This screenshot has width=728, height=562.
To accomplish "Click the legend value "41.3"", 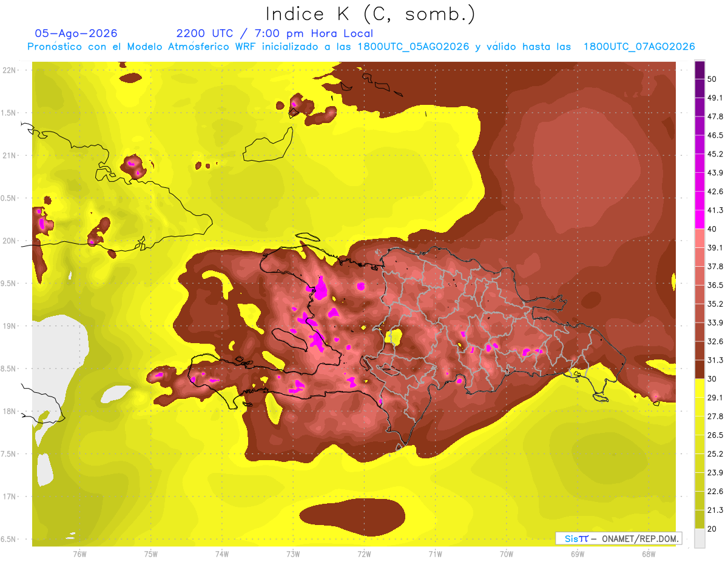I will coord(715,210).
